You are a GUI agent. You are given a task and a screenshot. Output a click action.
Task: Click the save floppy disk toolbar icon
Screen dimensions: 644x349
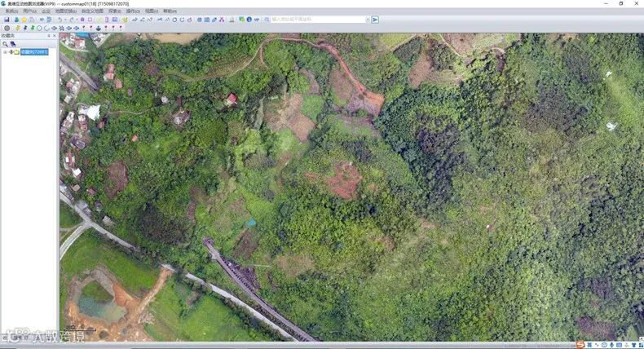click(x=7, y=20)
